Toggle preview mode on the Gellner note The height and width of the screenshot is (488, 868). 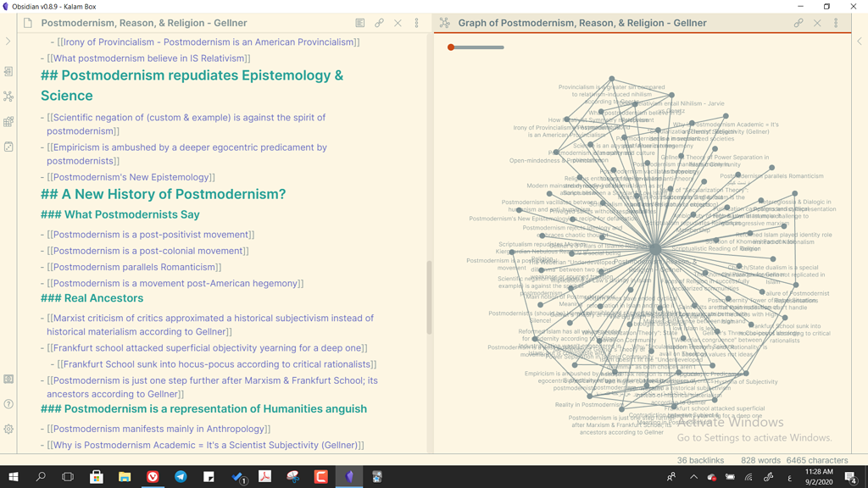coord(360,24)
